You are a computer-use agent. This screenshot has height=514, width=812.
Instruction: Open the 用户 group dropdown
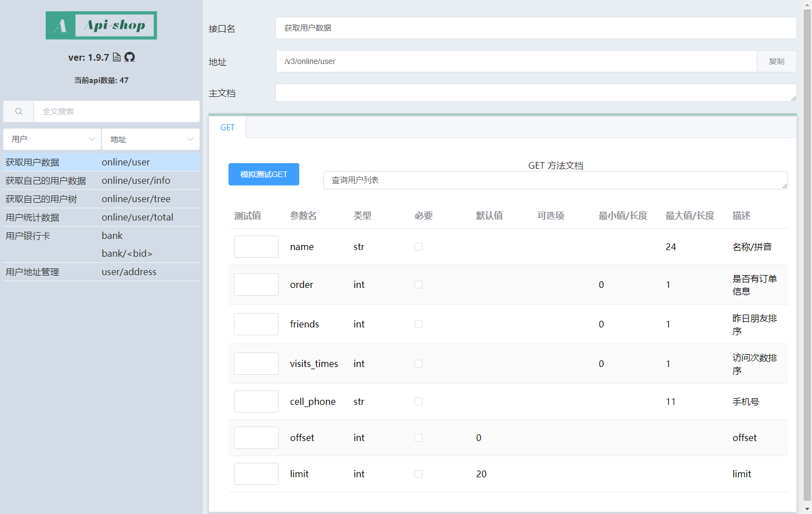click(52, 139)
